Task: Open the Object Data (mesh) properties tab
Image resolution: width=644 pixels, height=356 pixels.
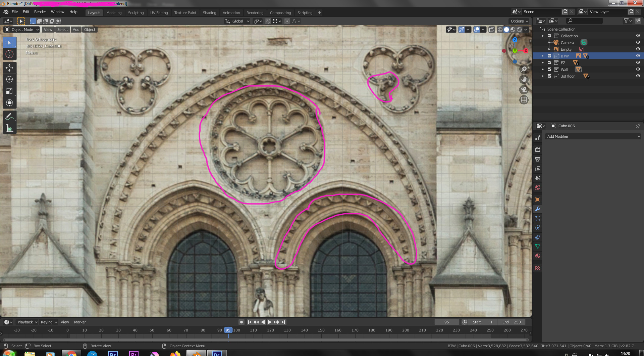Action: point(538,247)
